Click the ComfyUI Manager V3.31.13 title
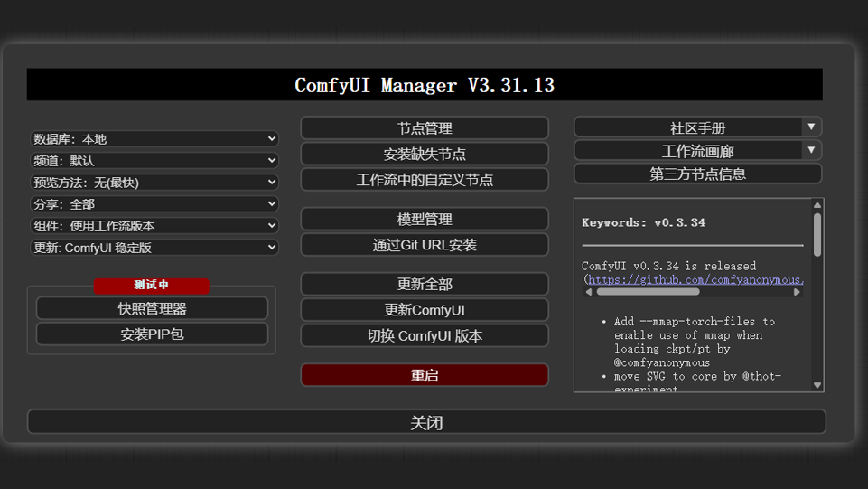This screenshot has height=489, width=868. coord(425,85)
